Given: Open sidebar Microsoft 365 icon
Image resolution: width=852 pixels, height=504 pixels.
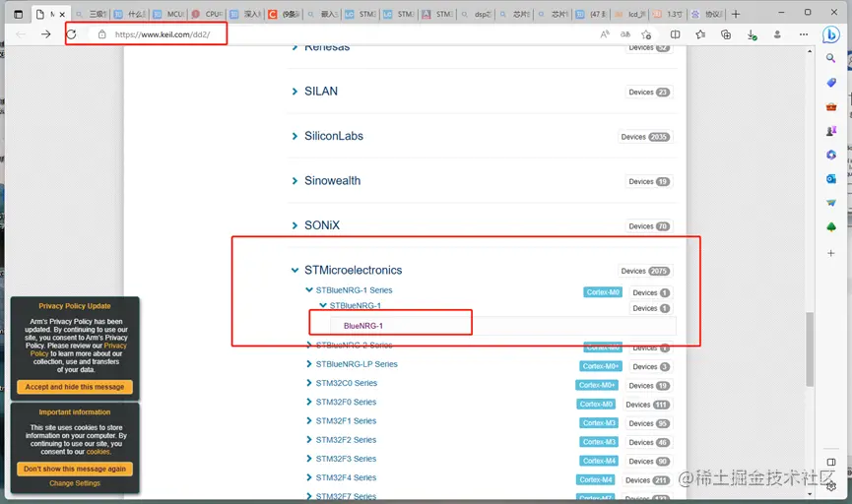Looking at the screenshot, I should 830,155.
